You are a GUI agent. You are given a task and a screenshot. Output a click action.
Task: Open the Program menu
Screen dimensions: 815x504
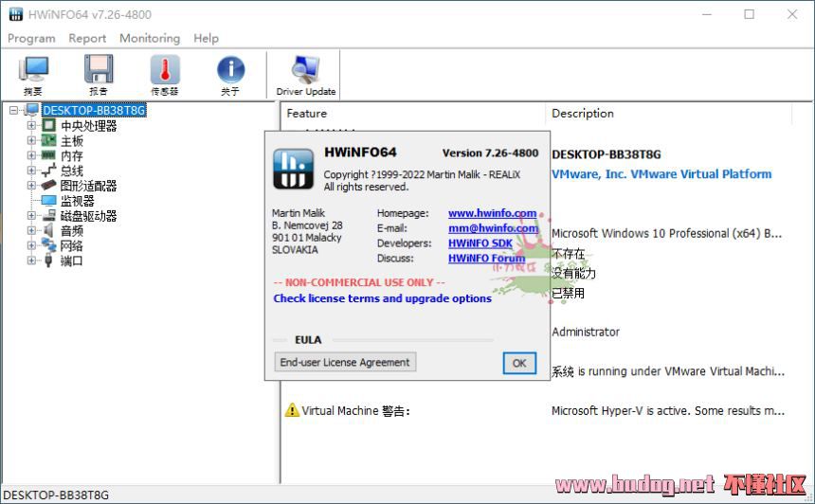pos(31,38)
